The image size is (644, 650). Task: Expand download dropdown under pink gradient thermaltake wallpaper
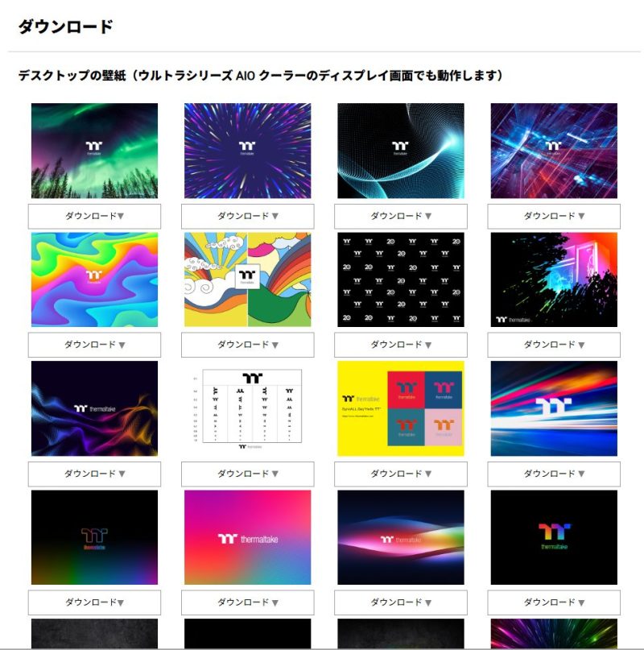(247, 602)
